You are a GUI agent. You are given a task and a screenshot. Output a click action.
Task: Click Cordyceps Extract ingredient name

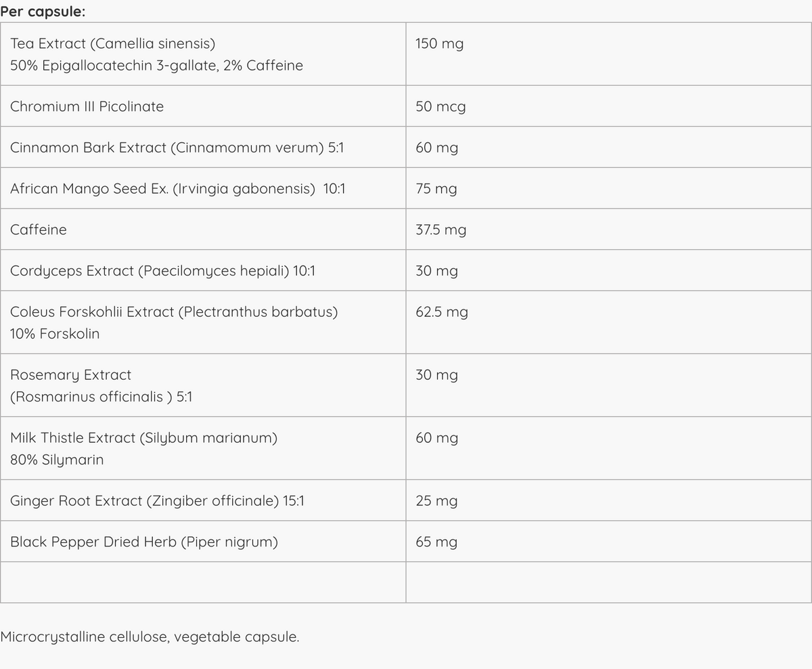pos(162,271)
